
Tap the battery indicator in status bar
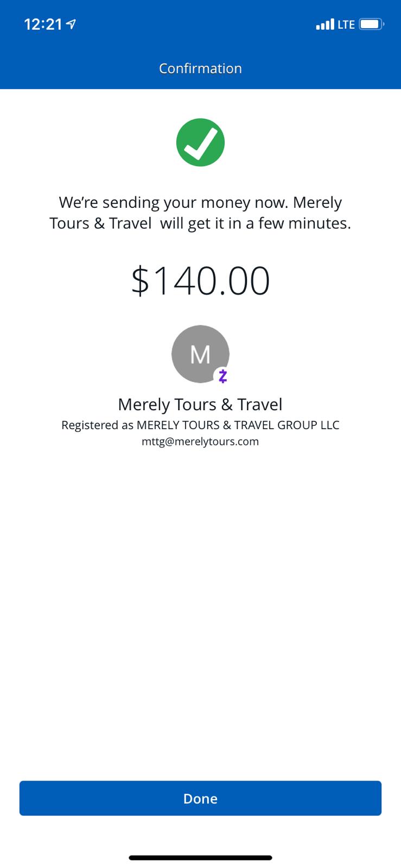372,24
